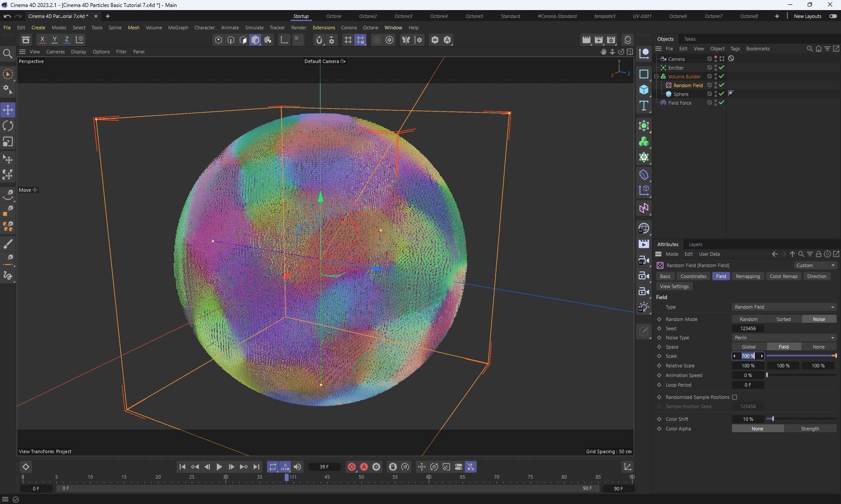This screenshot has width=841, height=504.
Task: Toggle Emitter enabled checkmark
Action: (x=721, y=68)
